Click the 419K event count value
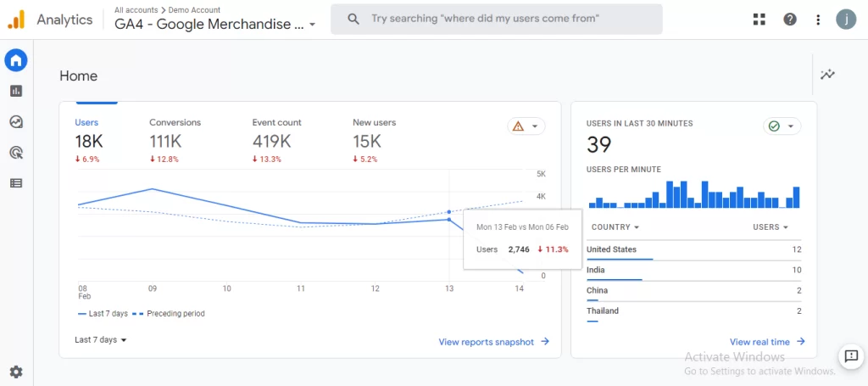The width and height of the screenshot is (868, 386). coord(272,142)
